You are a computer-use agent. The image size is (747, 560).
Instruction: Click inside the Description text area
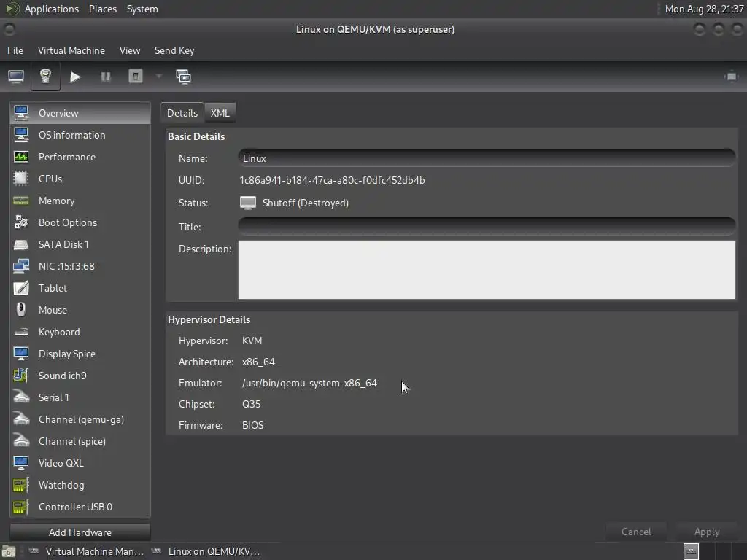click(x=487, y=270)
